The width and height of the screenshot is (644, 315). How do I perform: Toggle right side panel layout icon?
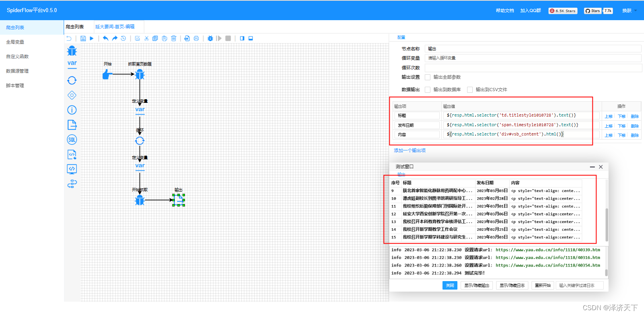point(242,38)
